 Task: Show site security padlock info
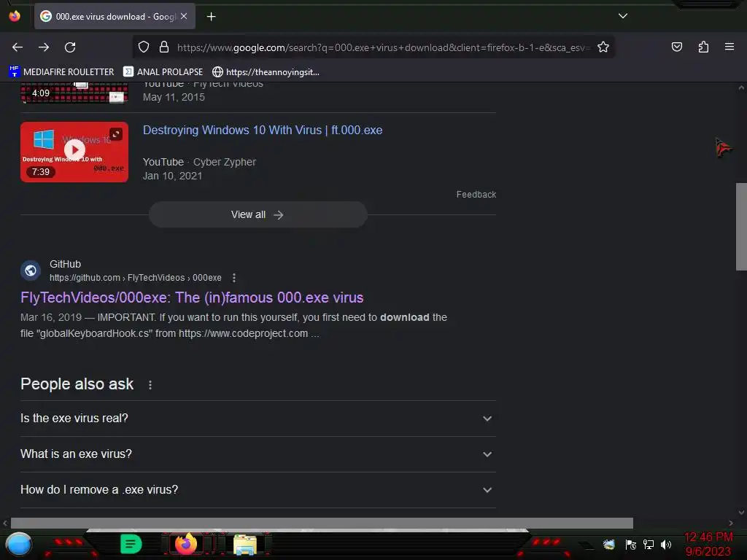(164, 47)
